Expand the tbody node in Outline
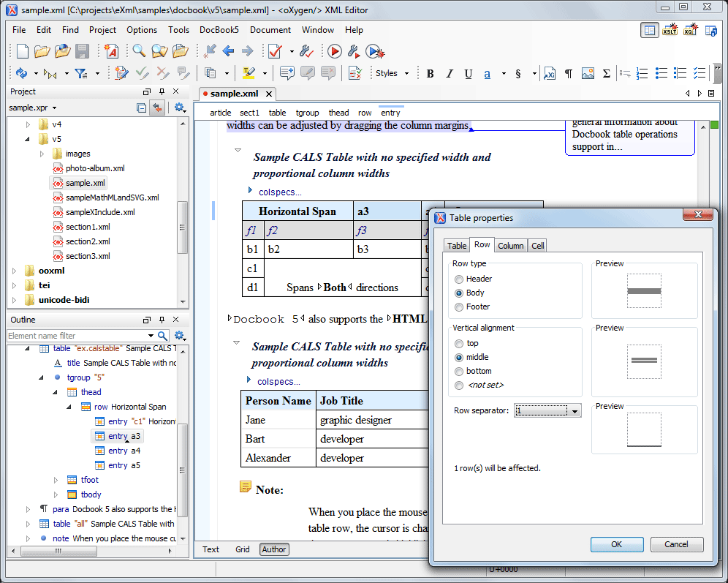 [x=56, y=494]
